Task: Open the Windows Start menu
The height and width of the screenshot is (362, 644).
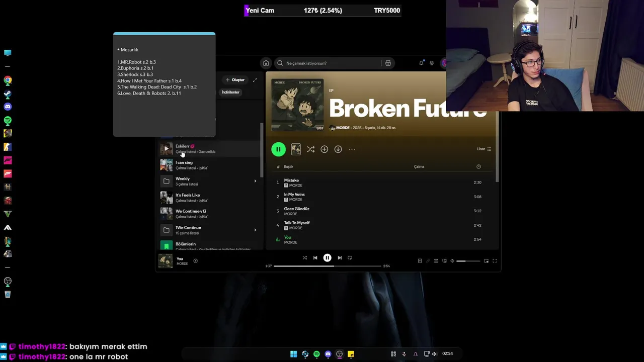Action: [x=293, y=354]
